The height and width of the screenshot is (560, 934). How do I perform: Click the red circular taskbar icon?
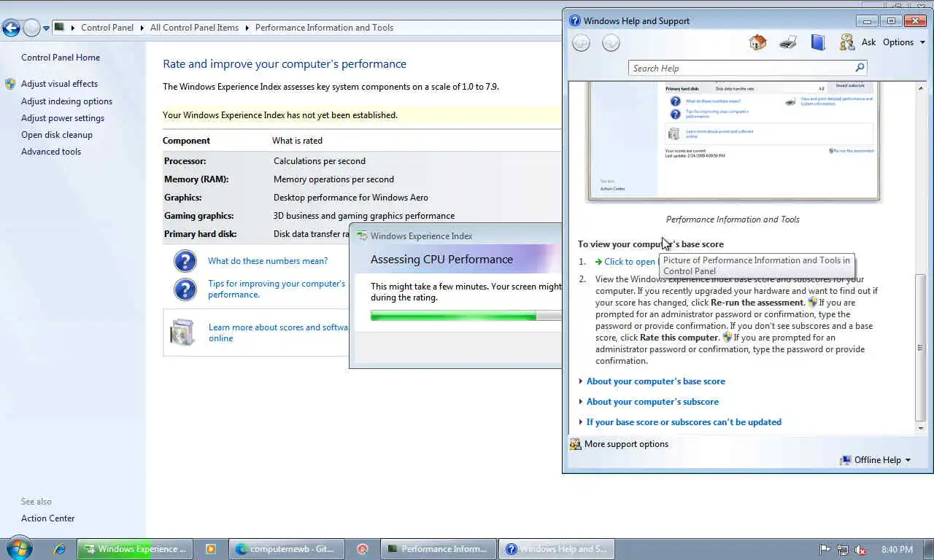point(363,549)
